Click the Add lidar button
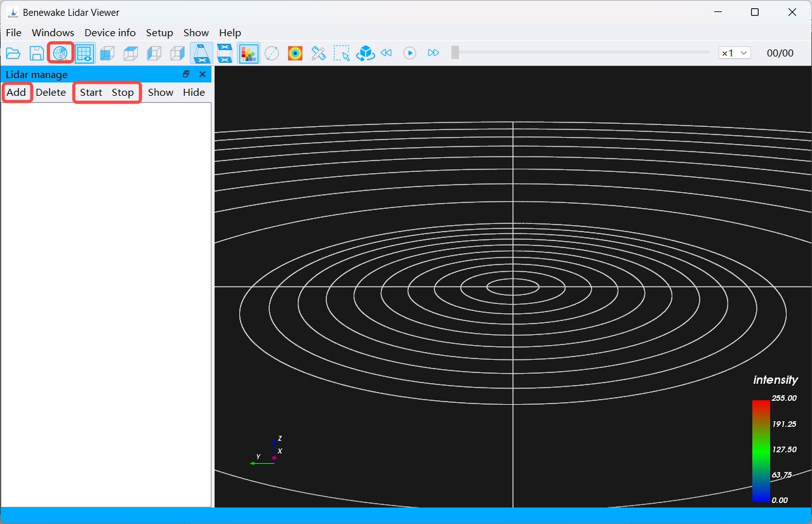Image resolution: width=812 pixels, height=524 pixels. coord(17,92)
